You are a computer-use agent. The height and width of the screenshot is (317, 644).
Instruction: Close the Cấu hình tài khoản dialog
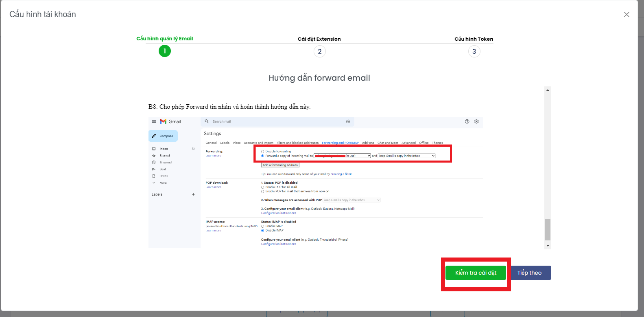pyautogui.click(x=627, y=15)
